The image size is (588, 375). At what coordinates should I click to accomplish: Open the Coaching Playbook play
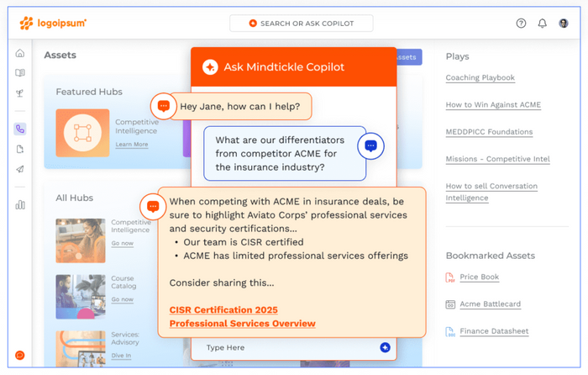480,77
